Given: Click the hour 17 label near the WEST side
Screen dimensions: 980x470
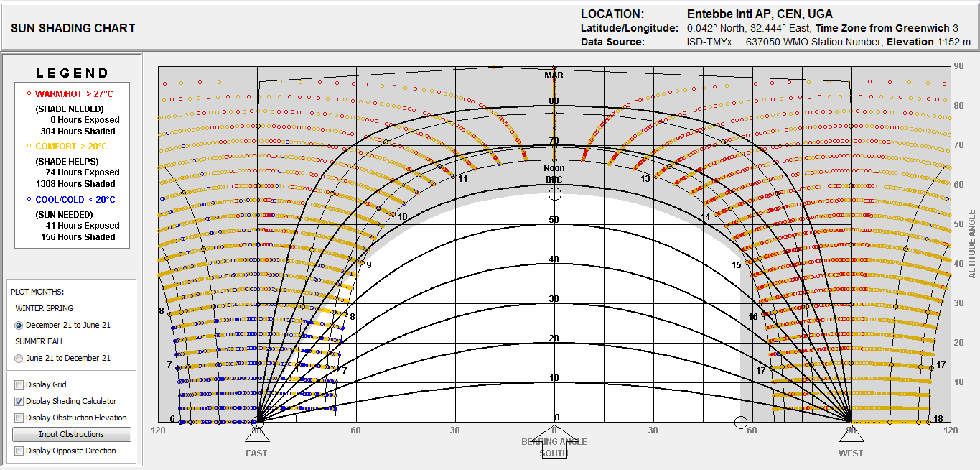Looking at the screenshot, I should click(761, 370).
